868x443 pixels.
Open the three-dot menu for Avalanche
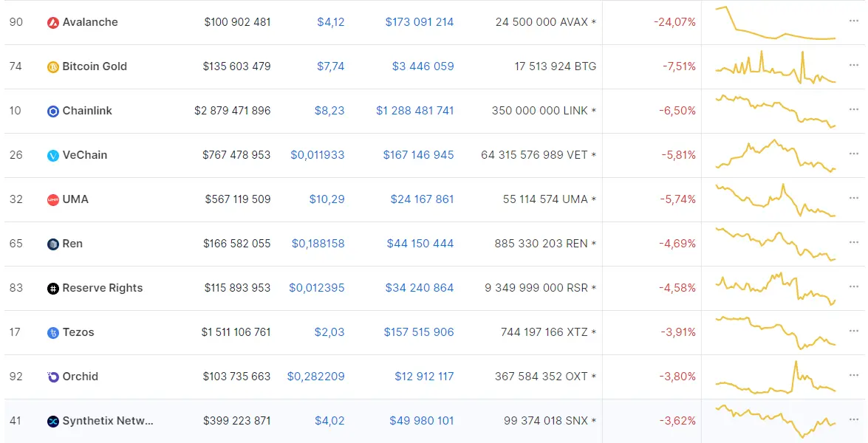point(854,21)
